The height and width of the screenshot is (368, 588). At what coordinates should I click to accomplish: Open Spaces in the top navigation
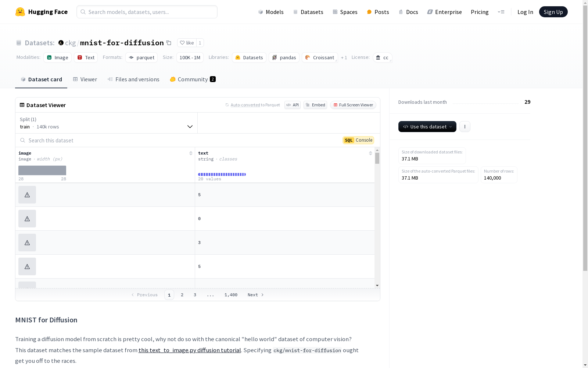[x=345, y=12]
